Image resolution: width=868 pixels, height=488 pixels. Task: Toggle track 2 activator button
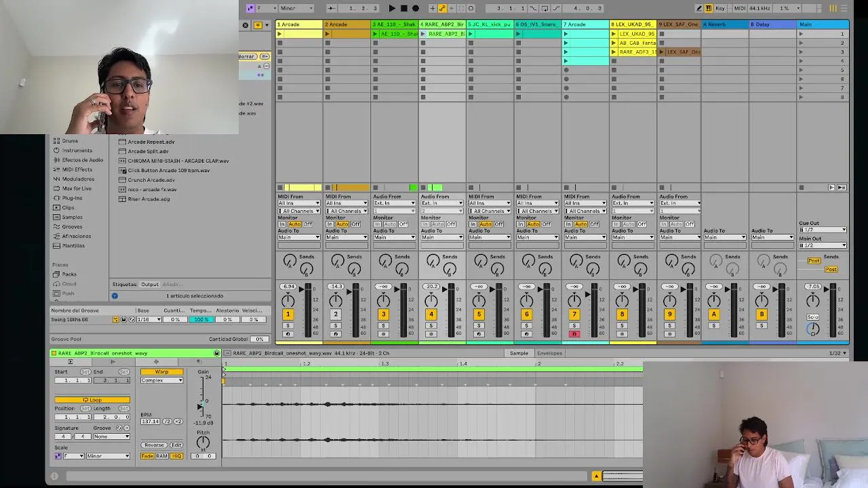click(x=335, y=314)
